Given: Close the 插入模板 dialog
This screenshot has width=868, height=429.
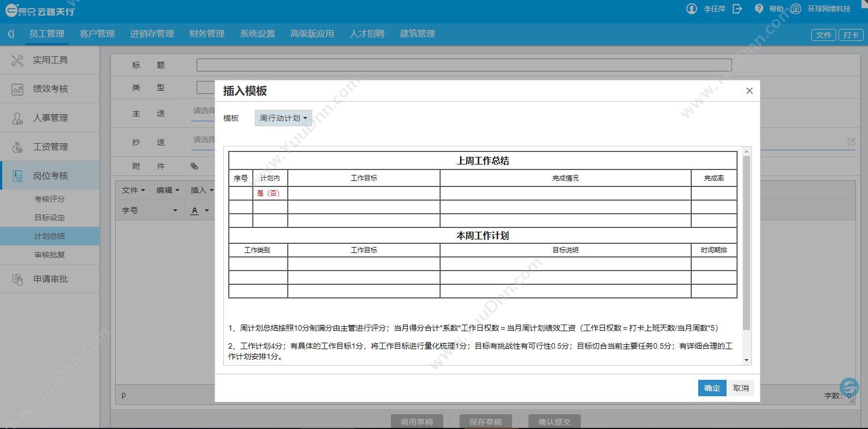Looking at the screenshot, I should [x=749, y=91].
